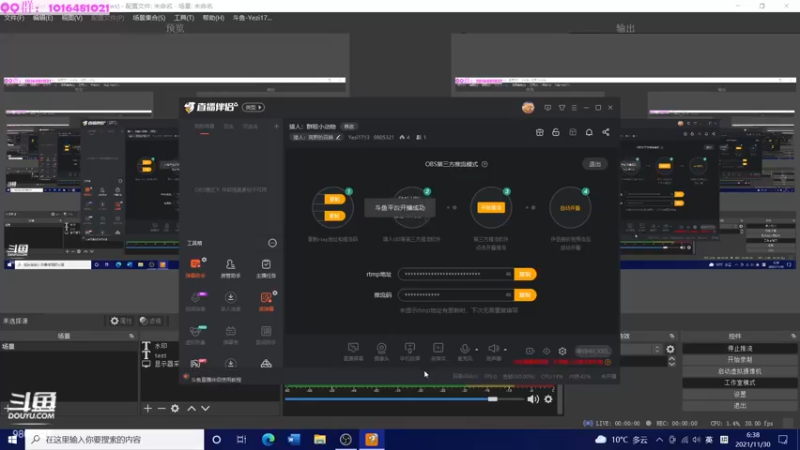Add a new scene tab with plus
The width and height of the screenshot is (800, 450).
point(277,126)
